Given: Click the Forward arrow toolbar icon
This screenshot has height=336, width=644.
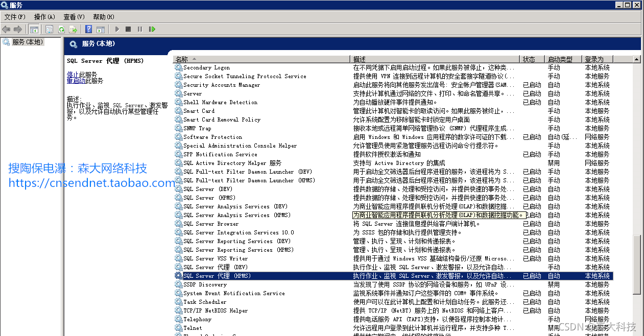Looking at the screenshot, I should pyautogui.click(x=18, y=30).
